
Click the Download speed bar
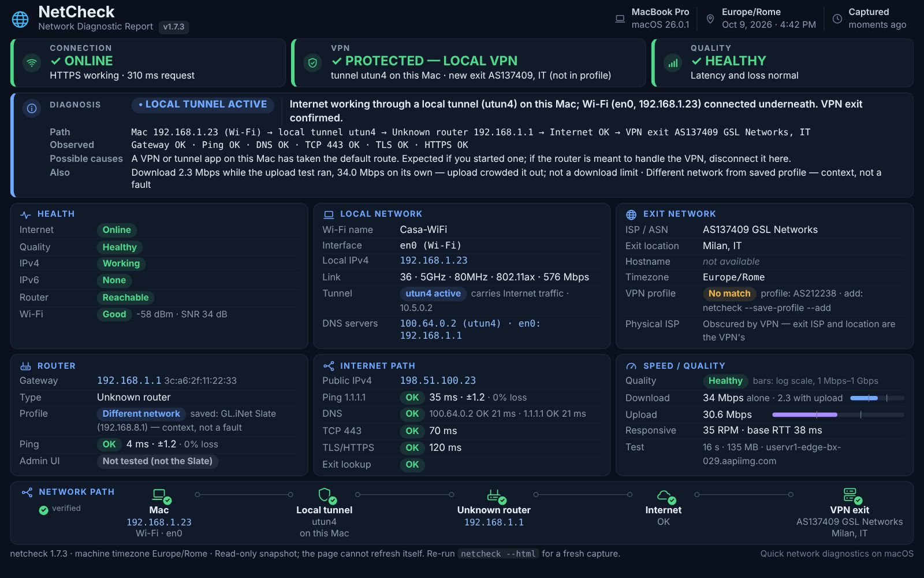(877, 398)
